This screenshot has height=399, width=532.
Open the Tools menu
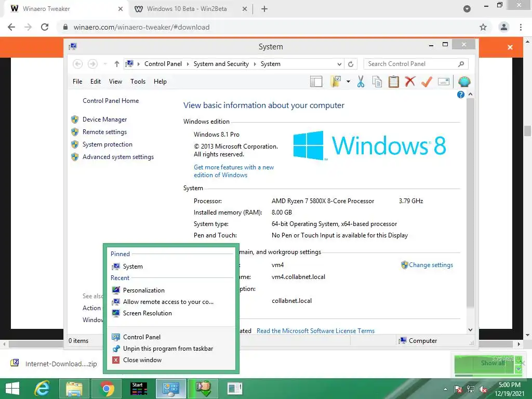(x=138, y=82)
